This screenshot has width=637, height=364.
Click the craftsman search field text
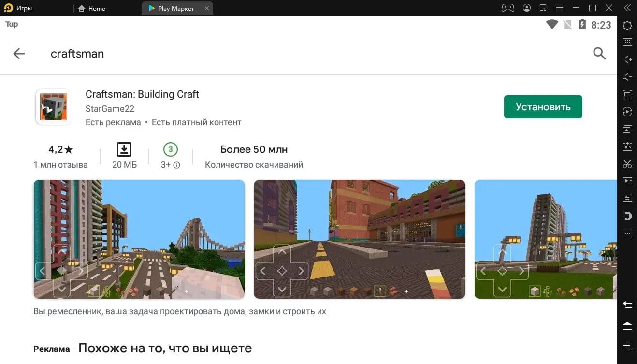(x=77, y=54)
